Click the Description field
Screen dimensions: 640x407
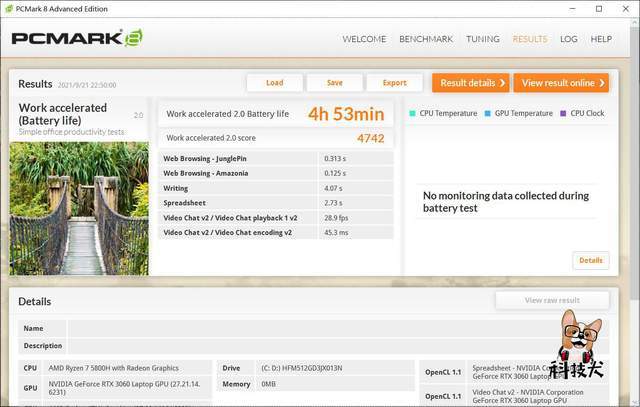coord(338,346)
